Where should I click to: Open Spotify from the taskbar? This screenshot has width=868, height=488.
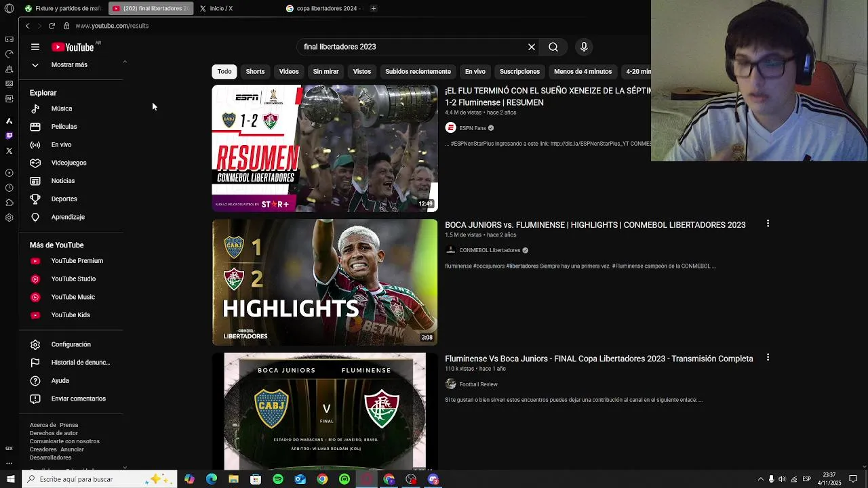point(278,479)
